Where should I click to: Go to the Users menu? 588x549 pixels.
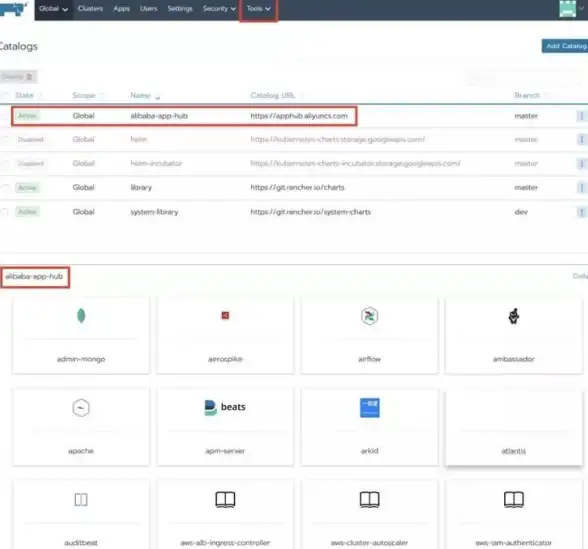[x=148, y=9]
